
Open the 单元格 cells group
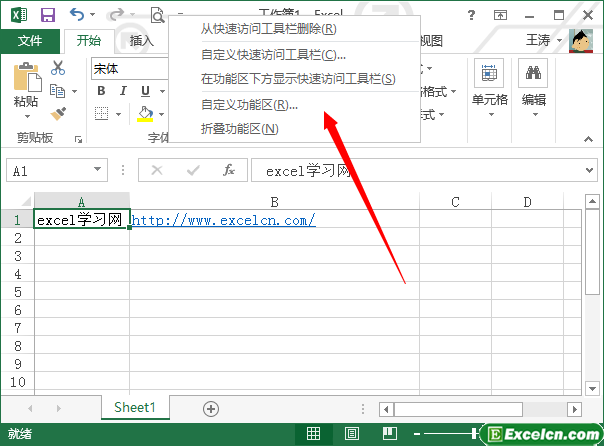pyautogui.click(x=490, y=88)
